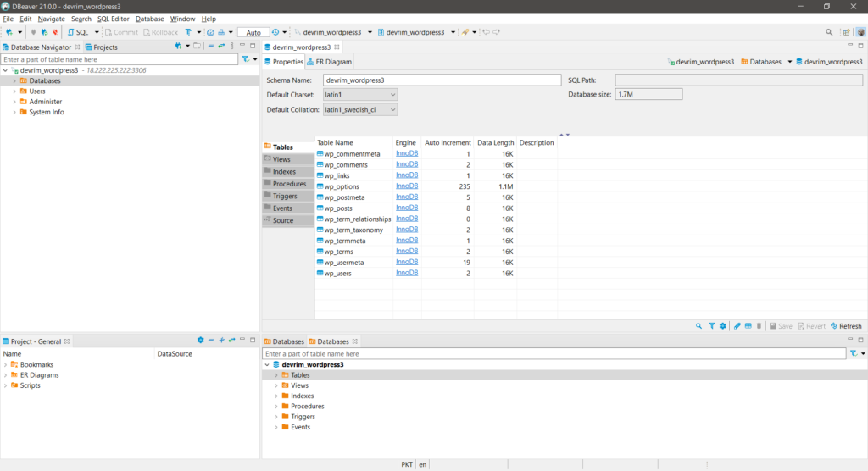The image size is (868, 471).
Task: Click the Commit toolbar button
Action: pyautogui.click(x=121, y=32)
